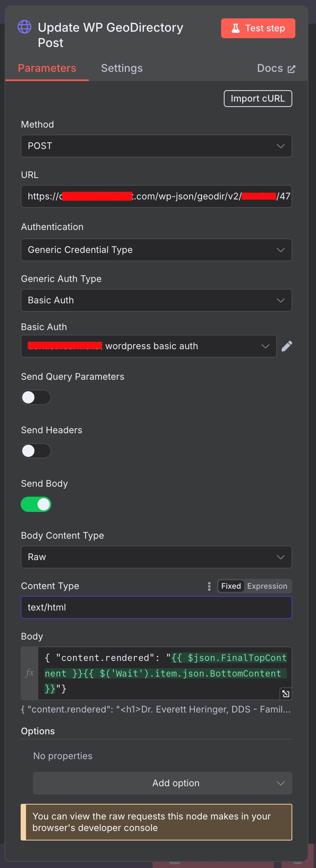Viewport: 316px width, 868px height.
Task: Open the Generic Auth Type Basic Auth dropdown
Action: point(156,300)
